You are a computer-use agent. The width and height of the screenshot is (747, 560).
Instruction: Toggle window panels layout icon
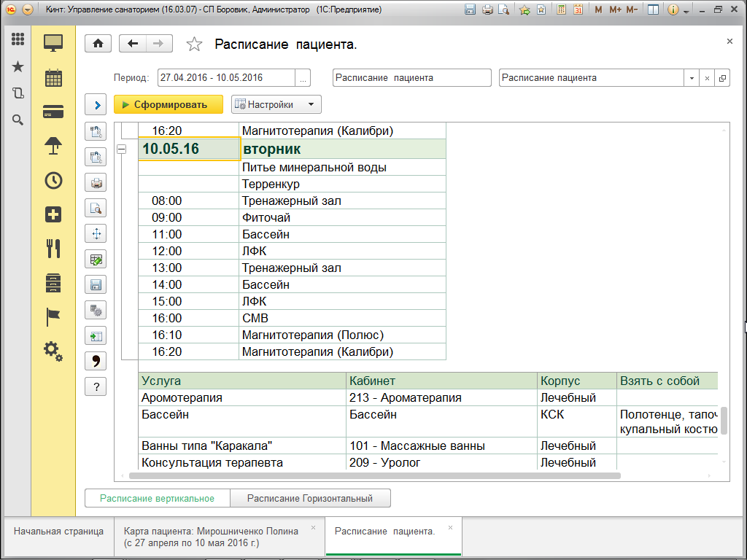[x=653, y=9]
